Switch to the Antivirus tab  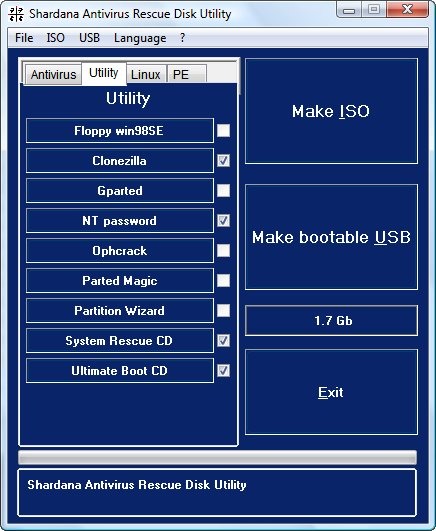pos(53,74)
